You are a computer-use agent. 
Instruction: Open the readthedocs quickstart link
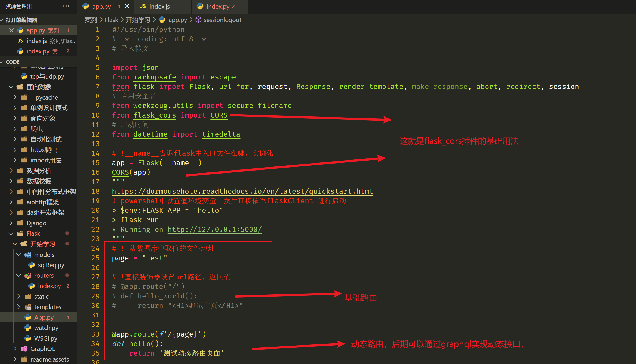tap(242, 191)
